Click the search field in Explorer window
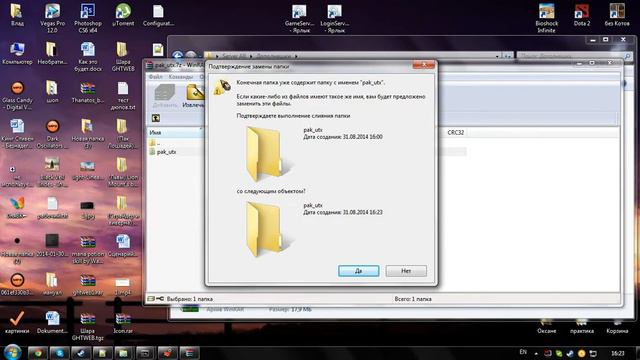Viewport: 640px width, 360px height. (x=575, y=56)
